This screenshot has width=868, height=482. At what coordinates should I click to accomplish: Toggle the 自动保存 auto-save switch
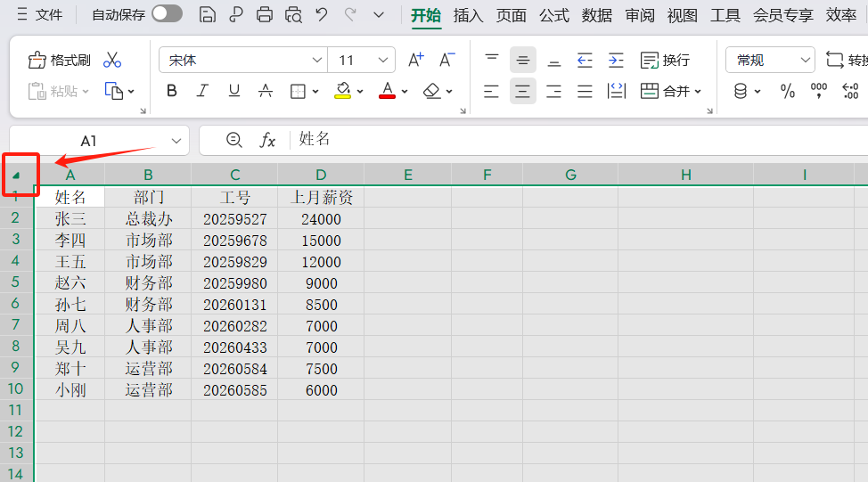coord(167,13)
